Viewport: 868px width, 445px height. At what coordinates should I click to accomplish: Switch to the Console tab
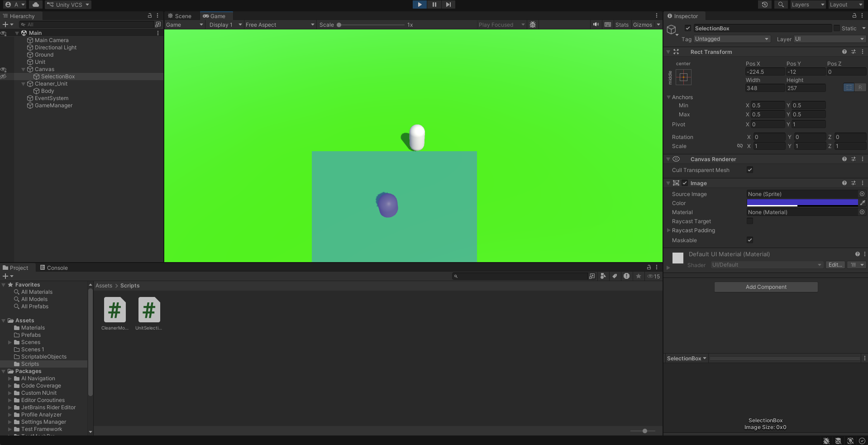54,268
